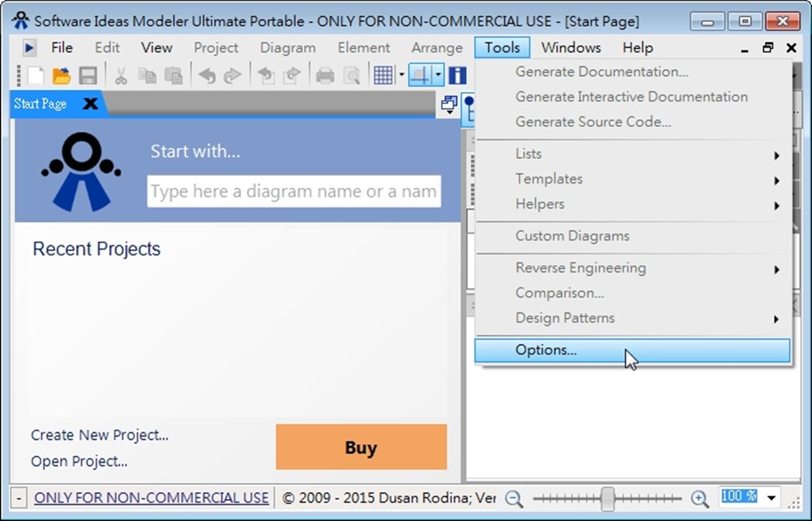Choose Custom Diagrams from Tools menu
812x521 pixels.
[633, 236]
